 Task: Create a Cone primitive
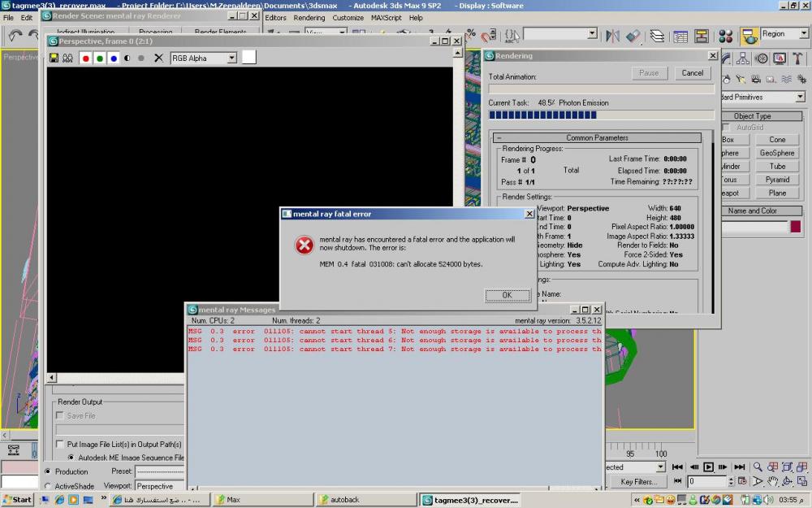[777, 140]
